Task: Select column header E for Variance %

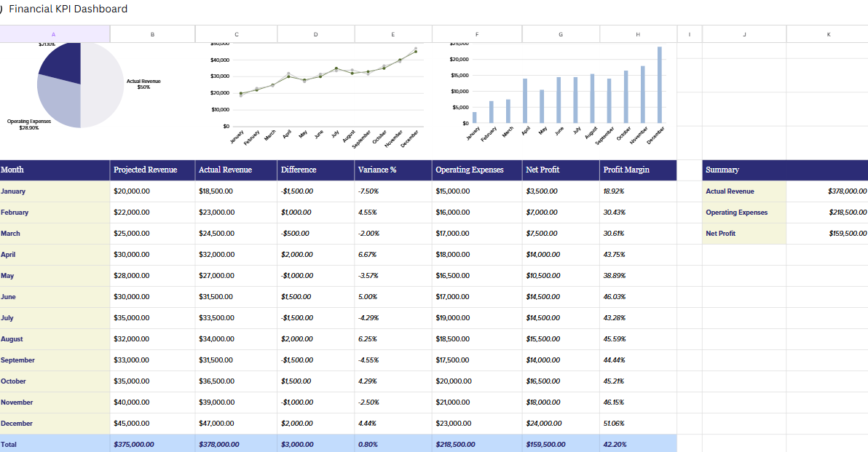Action: coord(392,33)
